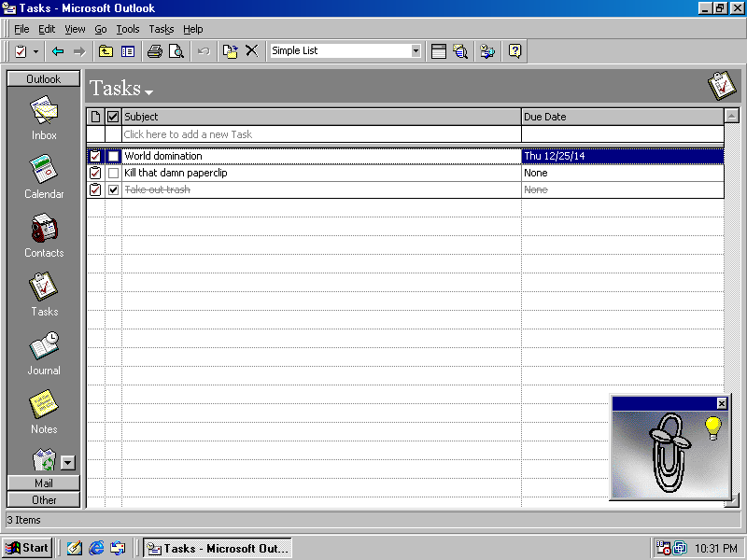Image resolution: width=747 pixels, height=560 pixels.
Task: Click the Undo toolbar icon
Action: (204, 51)
